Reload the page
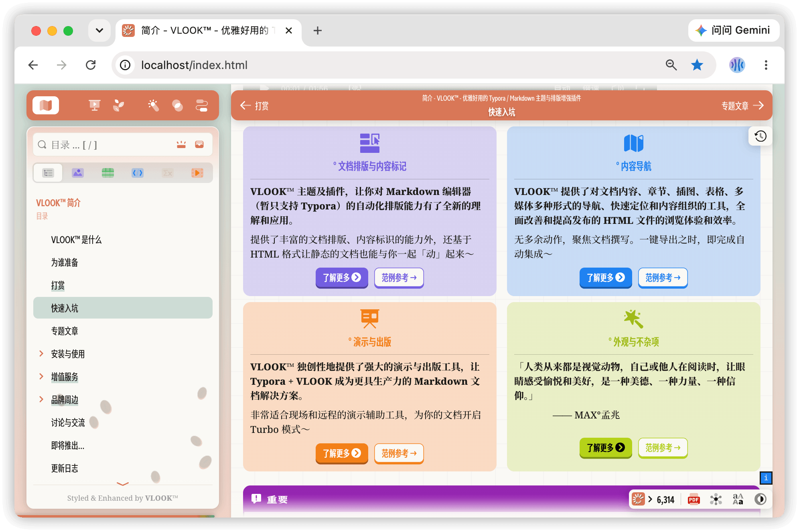 (x=91, y=65)
